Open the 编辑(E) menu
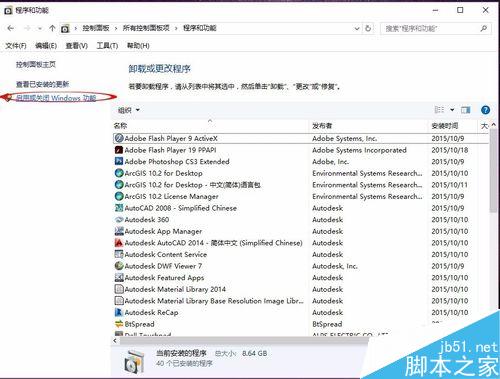Image resolution: width=500 pixels, height=379 pixels. [46, 46]
